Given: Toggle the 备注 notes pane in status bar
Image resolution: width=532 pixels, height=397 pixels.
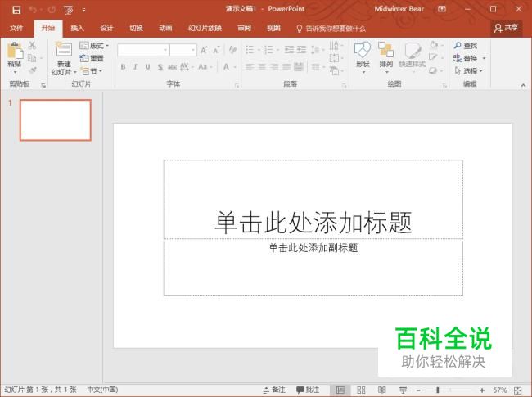Looking at the screenshot, I should click(275, 390).
